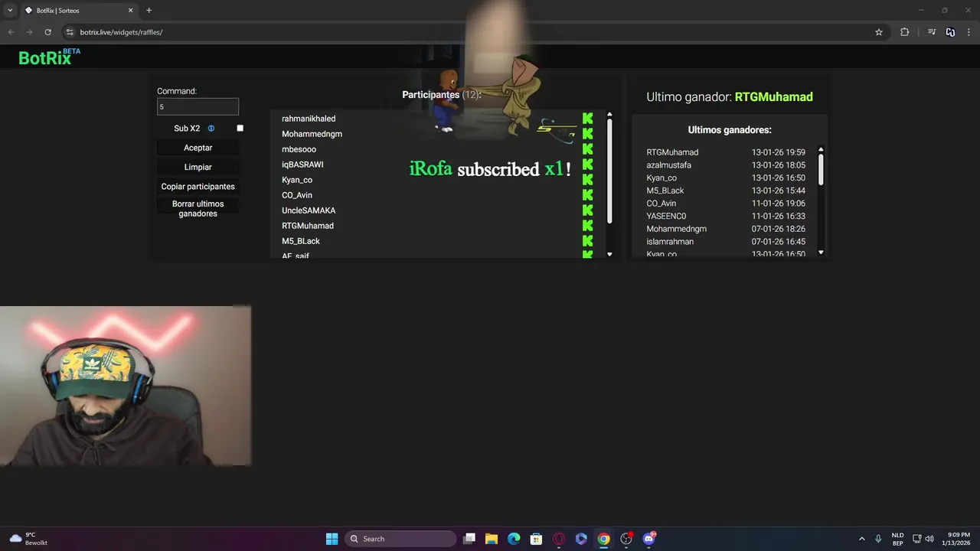Open the Windows Start menu
Image resolution: width=980 pixels, height=551 pixels.
(332, 539)
